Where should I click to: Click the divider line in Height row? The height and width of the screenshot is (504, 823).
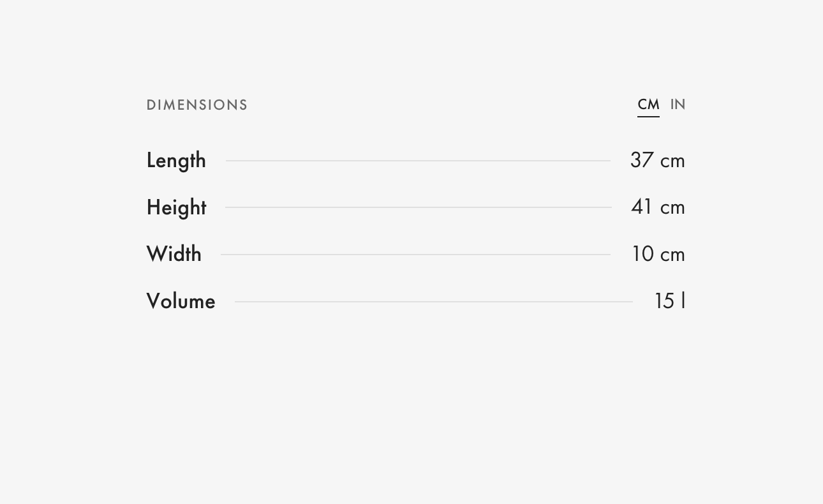[418, 207]
